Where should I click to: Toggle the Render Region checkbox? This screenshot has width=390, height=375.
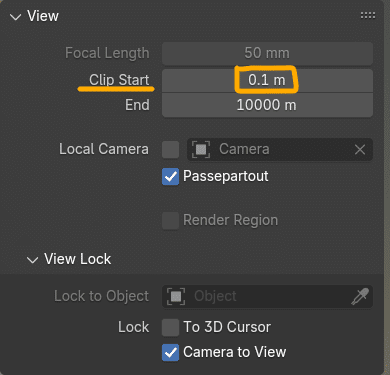[170, 220]
